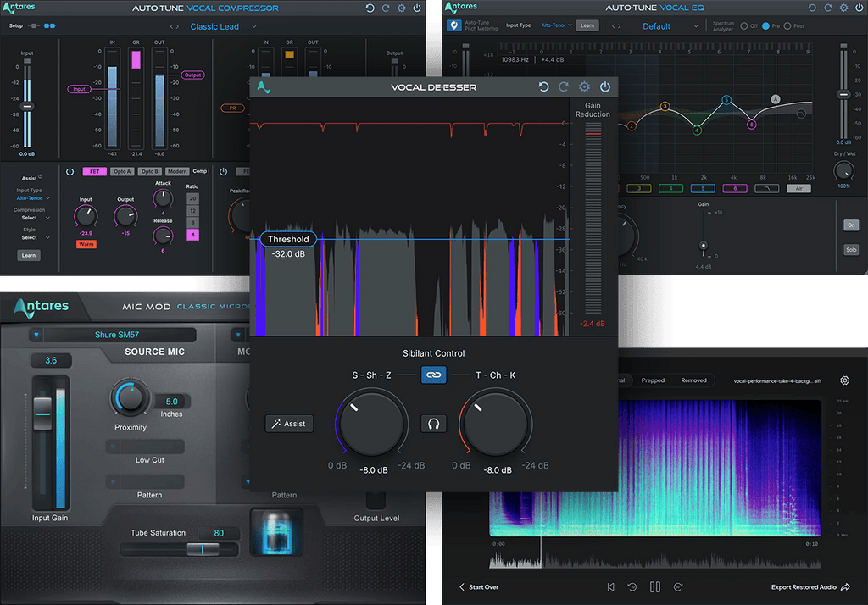
Task: Toggle the sibilant link icon
Action: click(x=433, y=374)
